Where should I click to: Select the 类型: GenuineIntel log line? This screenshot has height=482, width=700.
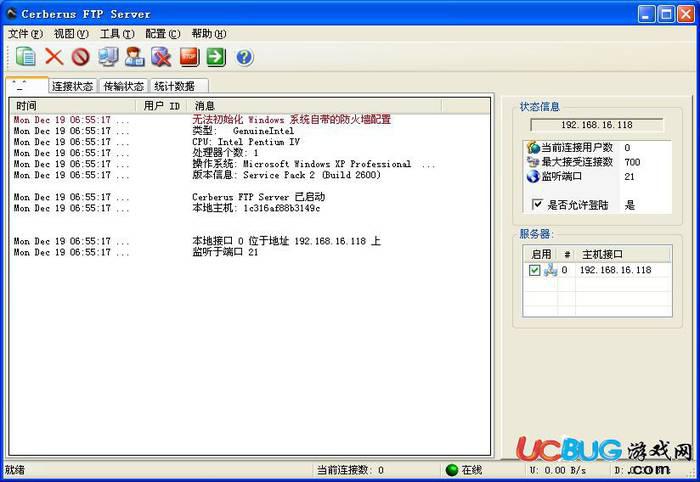243,131
